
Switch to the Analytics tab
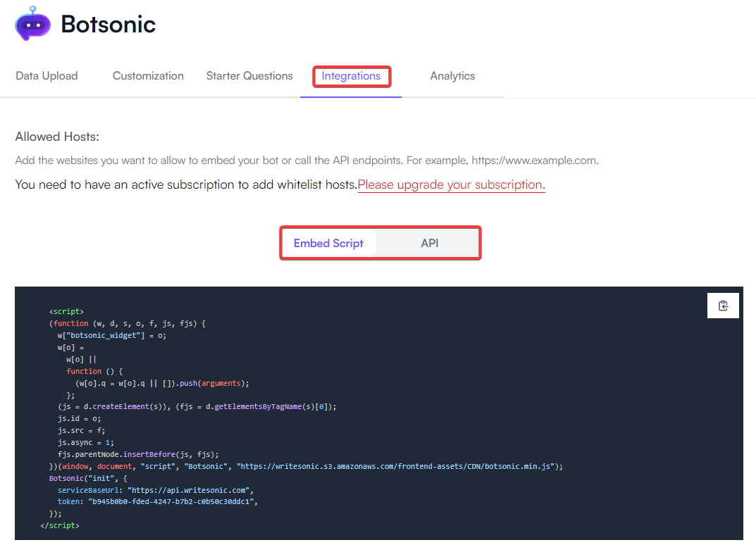coord(452,75)
